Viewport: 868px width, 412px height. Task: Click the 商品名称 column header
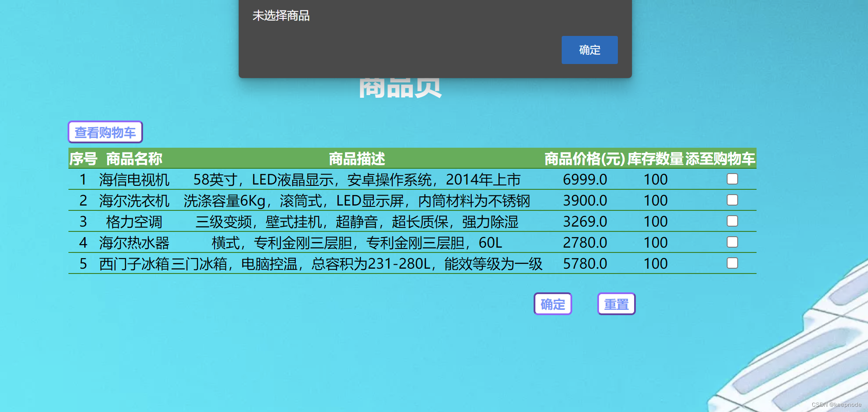pos(134,159)
